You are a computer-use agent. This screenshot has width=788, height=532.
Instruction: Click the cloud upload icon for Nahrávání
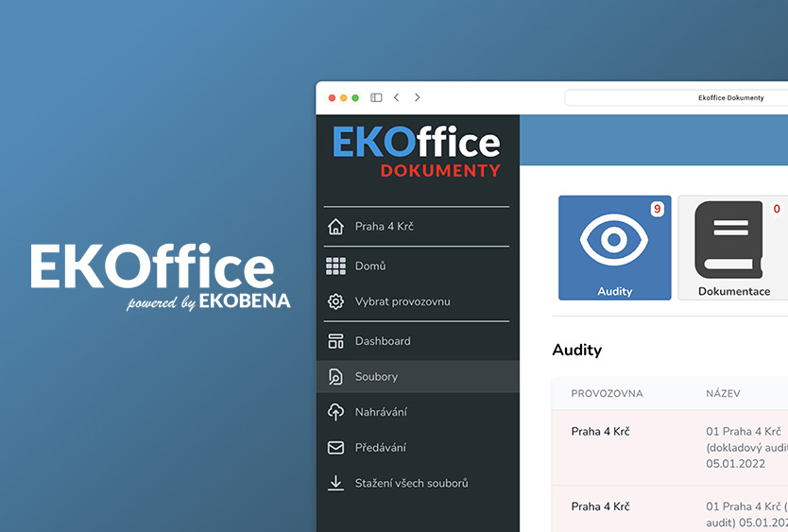pyautogui.click(x=335, y=412)
